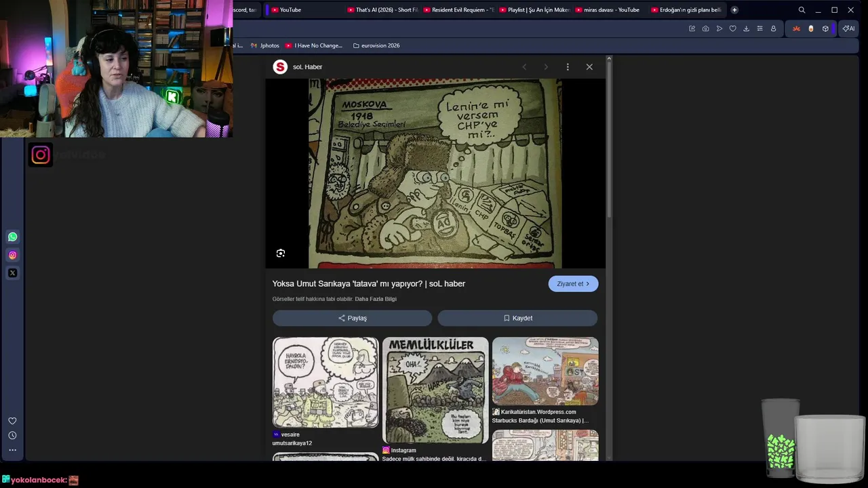Open the cube extensions icon
This screenshot has width=868, height=488.
tap(825, 28)
